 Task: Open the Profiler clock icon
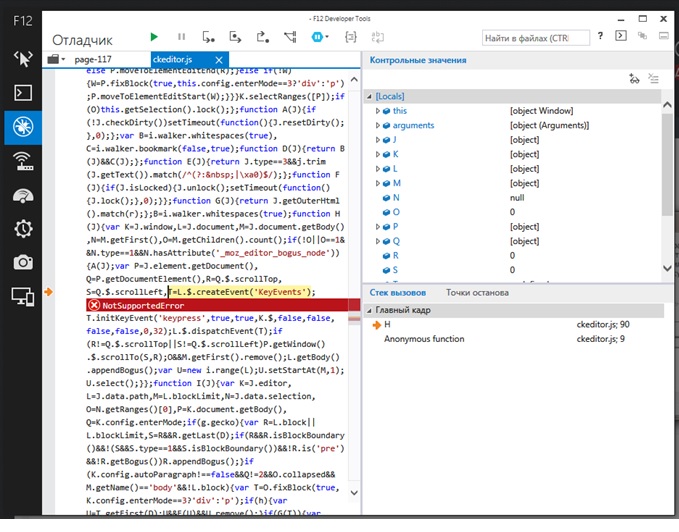[x=23, y=229]
